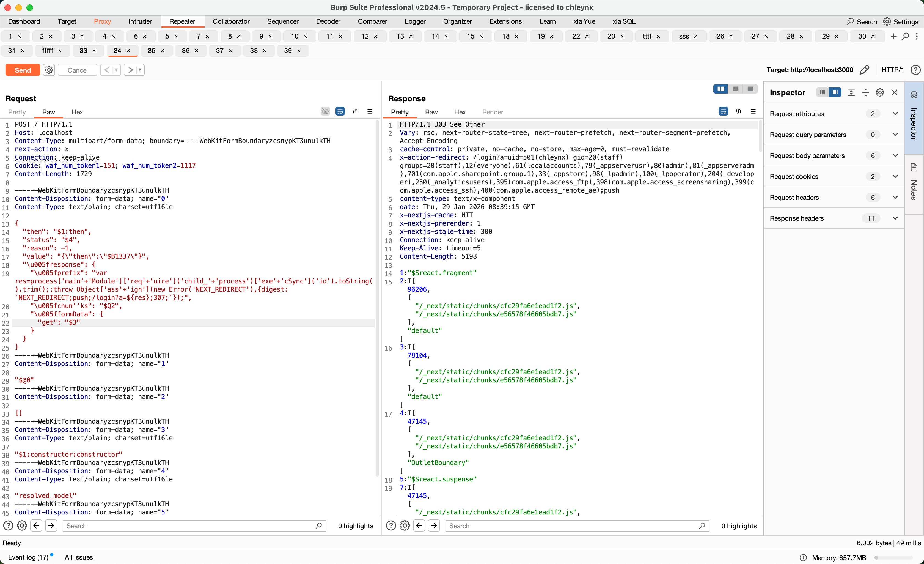Open the Event log
This screenshot has width=924, height=564.
(28, 557)
